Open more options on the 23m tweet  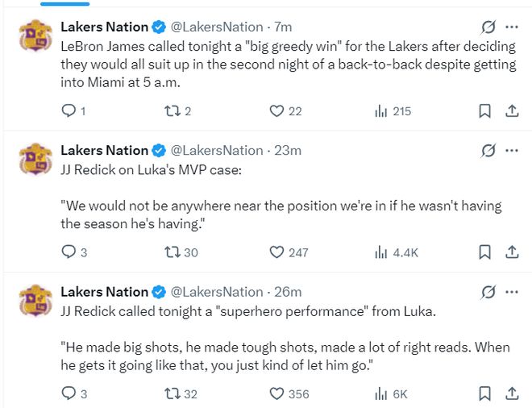511,151
